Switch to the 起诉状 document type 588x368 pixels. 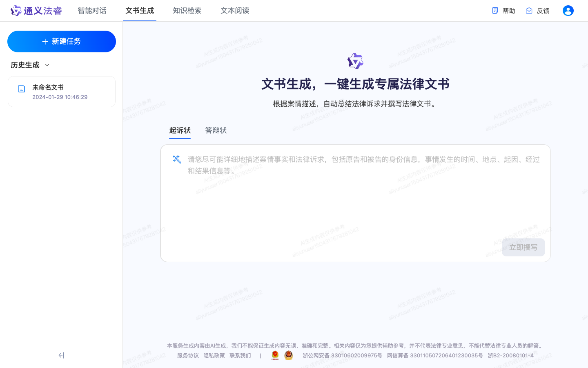[180, 130]
